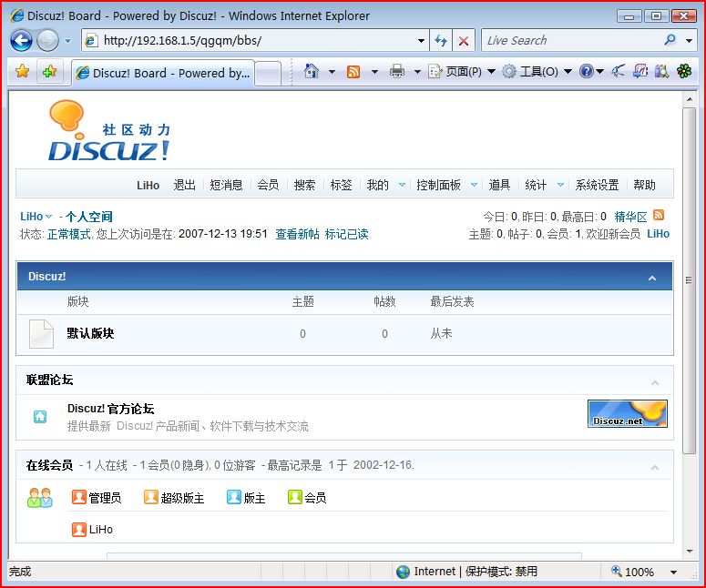Click 短消息 in the navigation bar

(x=226, y=185)
